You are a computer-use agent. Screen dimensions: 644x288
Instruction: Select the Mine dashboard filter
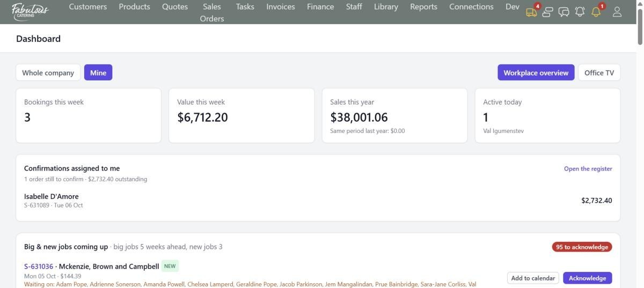pyautogui.click(x=98, y=72)
